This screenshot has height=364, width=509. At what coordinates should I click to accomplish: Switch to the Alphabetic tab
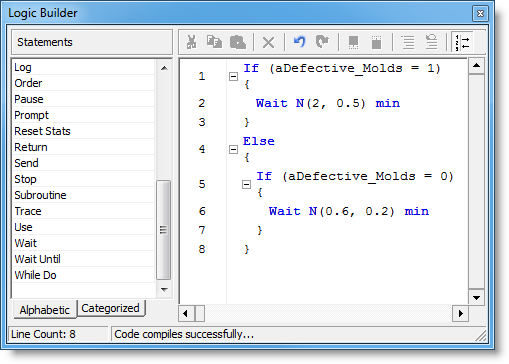pos(45,310)
